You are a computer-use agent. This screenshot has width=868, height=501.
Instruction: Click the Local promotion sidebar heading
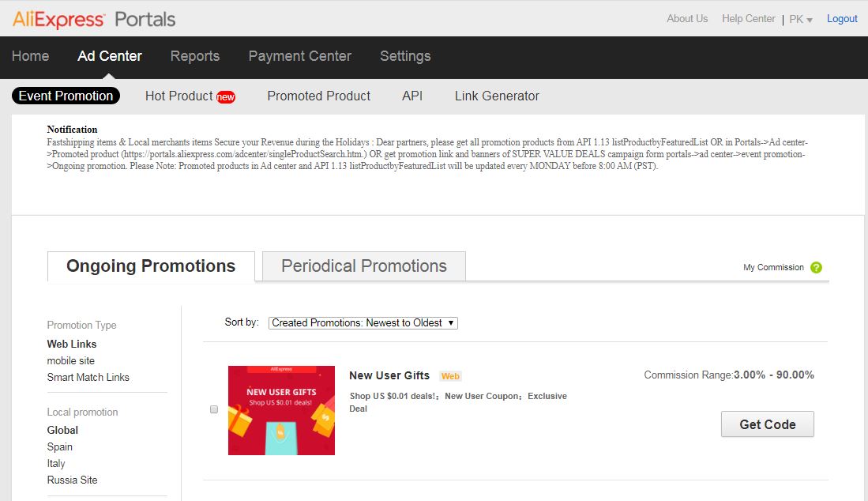click(x=82, y=412)
